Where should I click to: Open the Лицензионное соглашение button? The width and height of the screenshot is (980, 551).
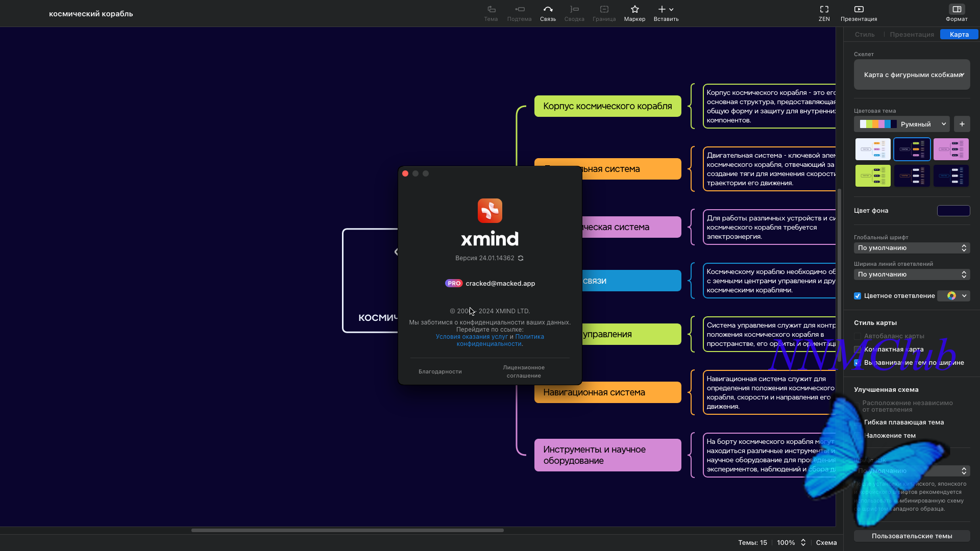click(524, 371)
